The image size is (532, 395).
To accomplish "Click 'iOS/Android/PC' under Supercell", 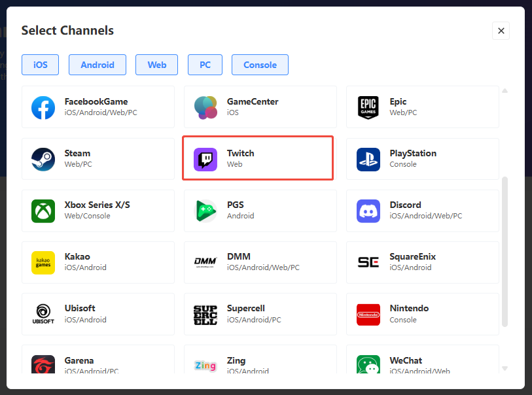I will click(x=254, y=320).
